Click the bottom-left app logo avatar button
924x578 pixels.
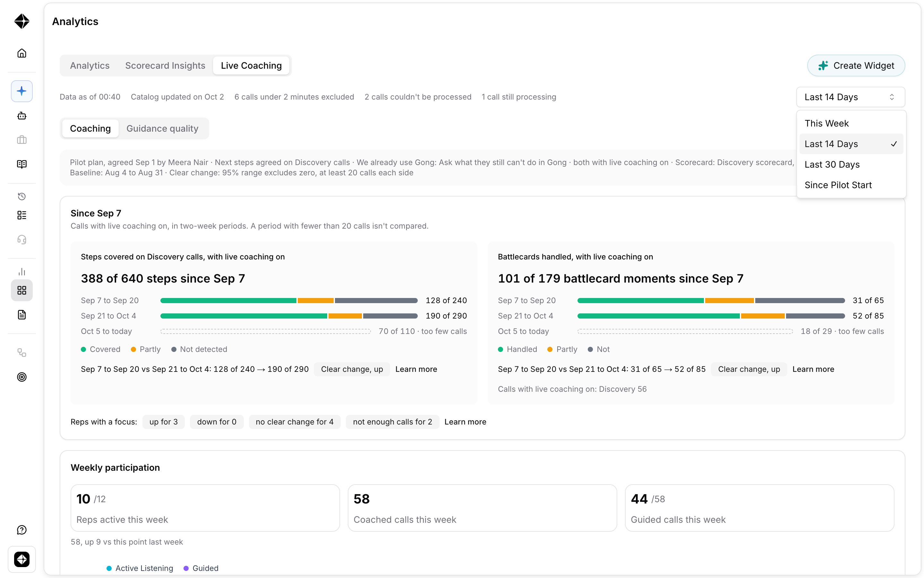click(22, 560)
